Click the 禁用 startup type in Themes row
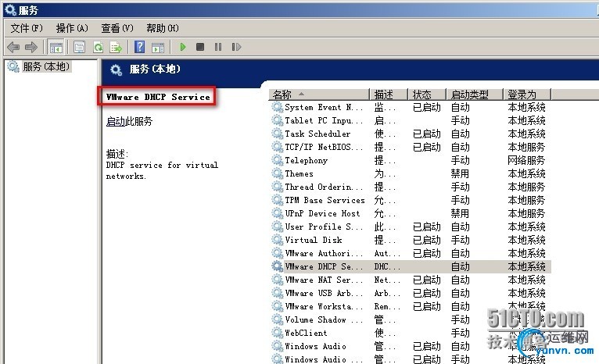 [x=460, y=173]
